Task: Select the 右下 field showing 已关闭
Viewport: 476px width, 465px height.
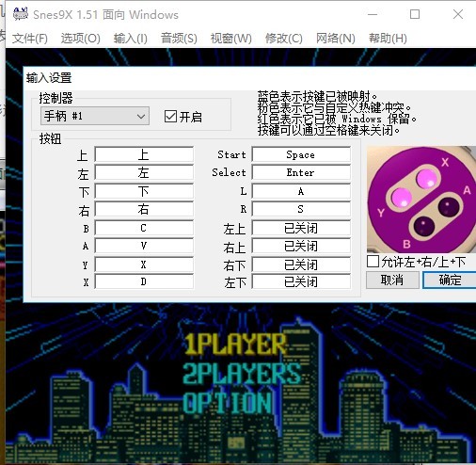Action: (x=301, y=265)
